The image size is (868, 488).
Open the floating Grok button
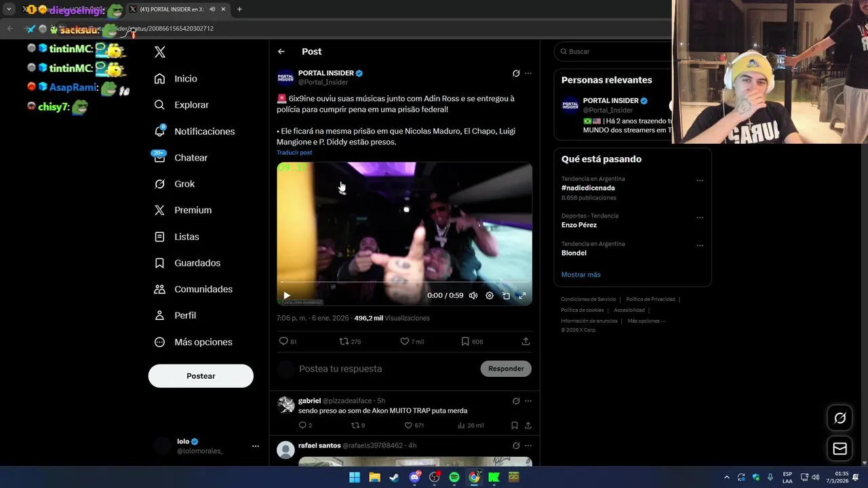(840, 418)
